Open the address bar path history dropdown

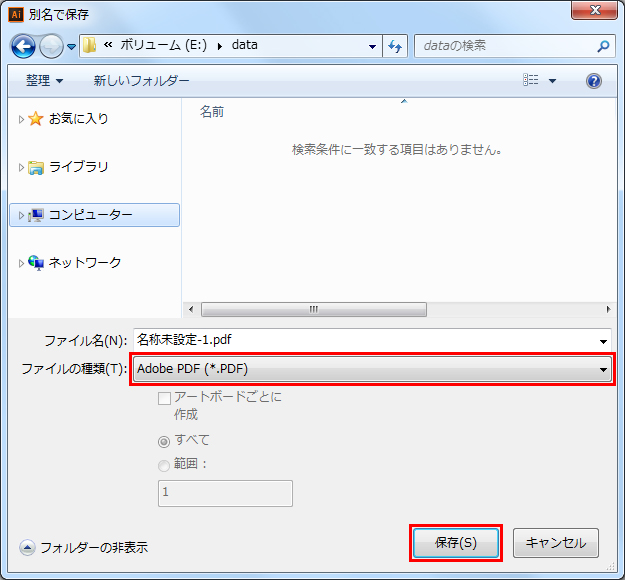[372, 46]
